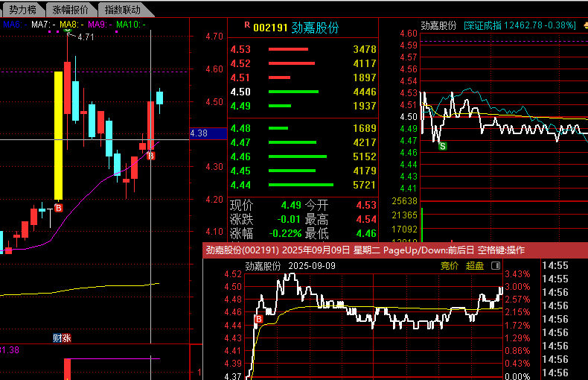Click the order volume 5721
The width and height of the screenshot is (588, 380).
pyautogui.click(x=364, y=185)
